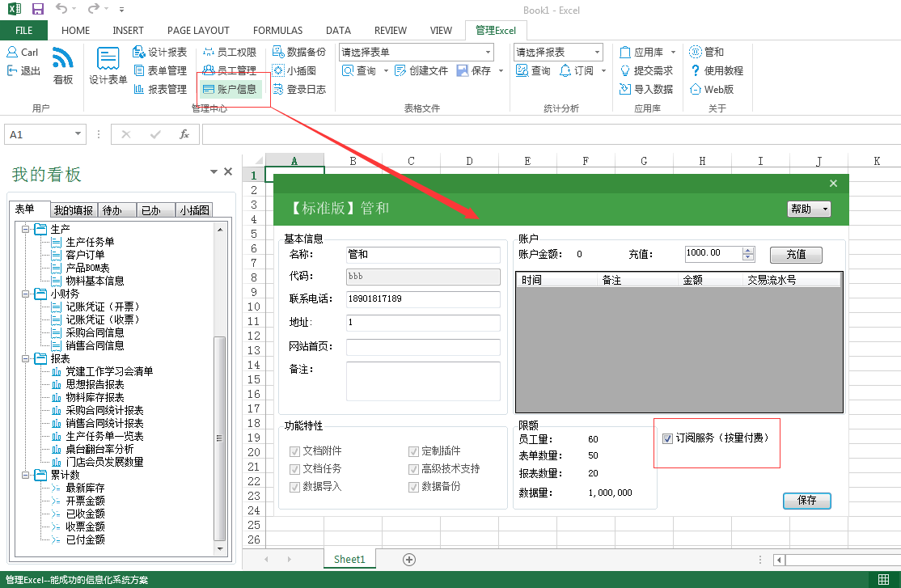This screenshot has width=901, height=588.
Task: Click the Save floppy icon in title bar
Action: point(37,9)
